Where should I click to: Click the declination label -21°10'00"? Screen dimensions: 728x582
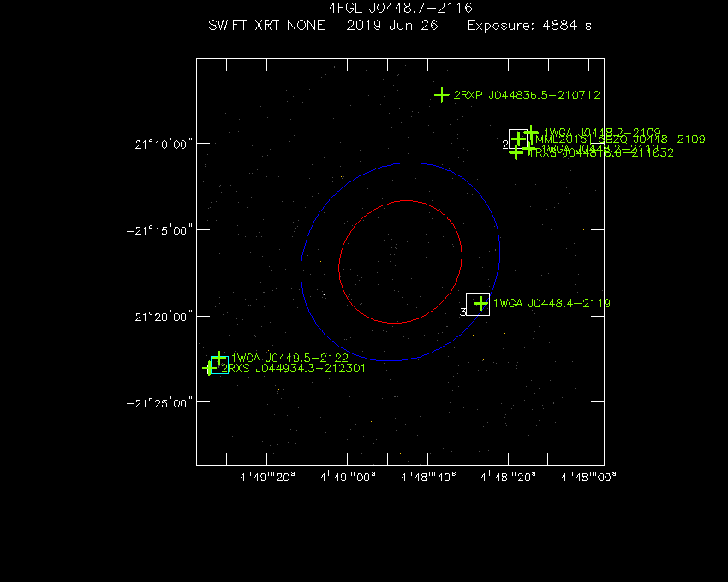tap(159, 145)
